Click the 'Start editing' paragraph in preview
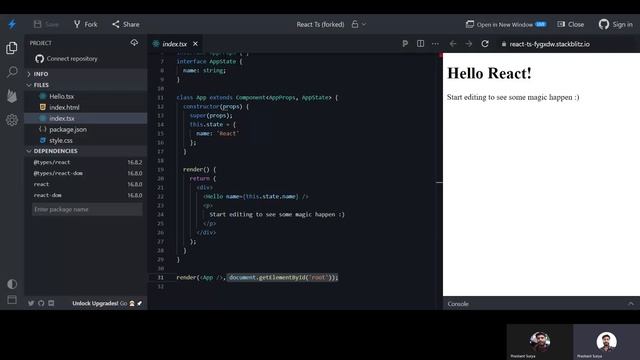The image size is (640, 360). coord(513,97)
